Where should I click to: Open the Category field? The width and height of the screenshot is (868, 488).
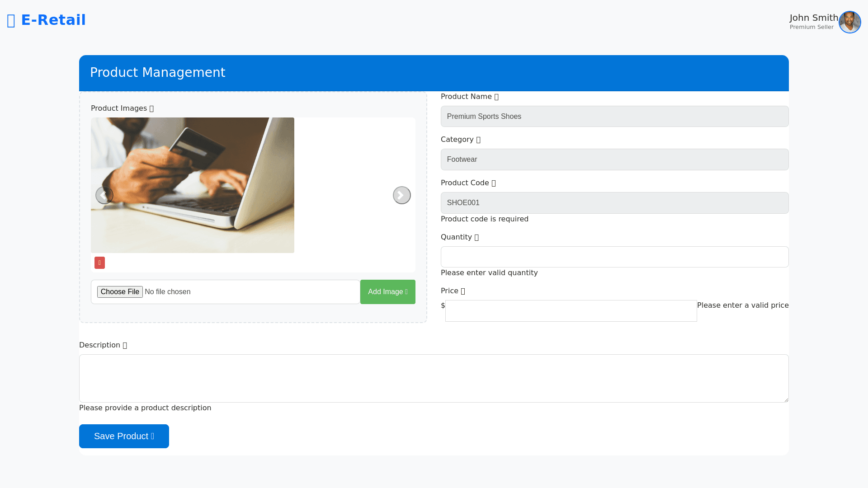point(614,160)
